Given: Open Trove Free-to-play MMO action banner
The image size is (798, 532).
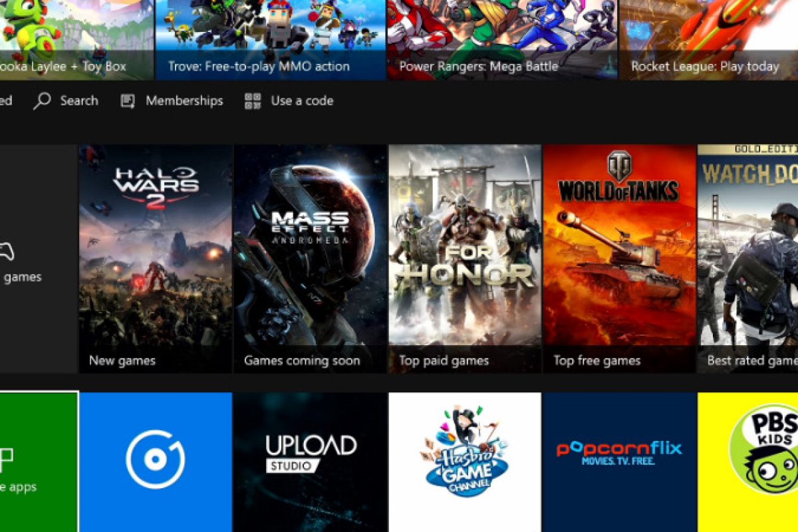Looking at the screenshot, I should pyautogui.click(x=270, y=40).
